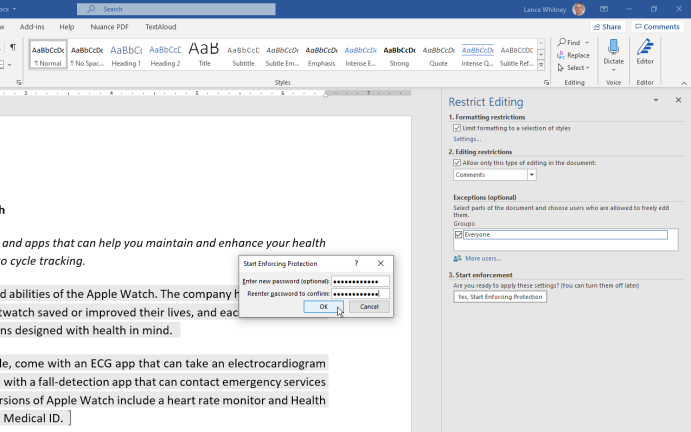Image resolution: width=691 pixels, height=432 pixels.
Task: Open the Styles pane launcher icon
Action: coord(546,82)
